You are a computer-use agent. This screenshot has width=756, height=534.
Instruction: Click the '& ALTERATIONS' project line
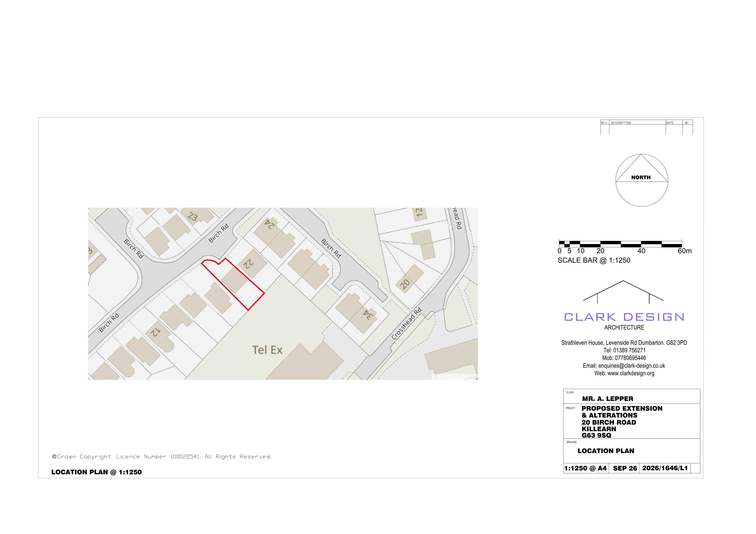coord(609,416)
